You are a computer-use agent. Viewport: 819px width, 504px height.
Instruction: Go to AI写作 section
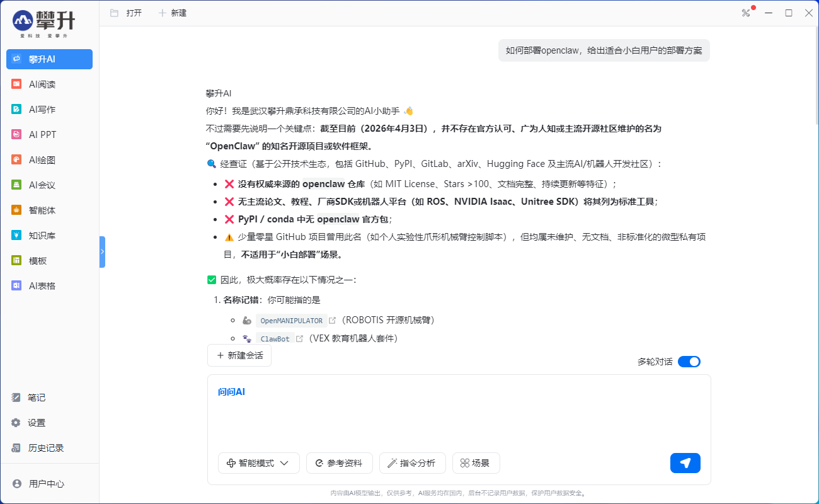point(49,110)
